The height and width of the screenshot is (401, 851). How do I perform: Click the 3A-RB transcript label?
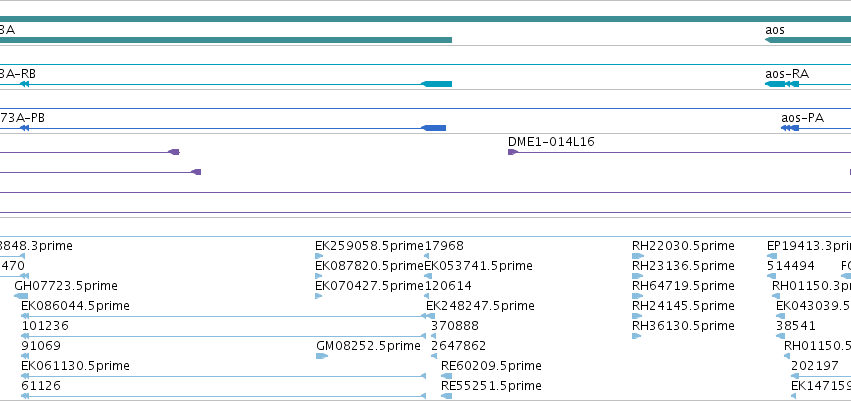18,74
